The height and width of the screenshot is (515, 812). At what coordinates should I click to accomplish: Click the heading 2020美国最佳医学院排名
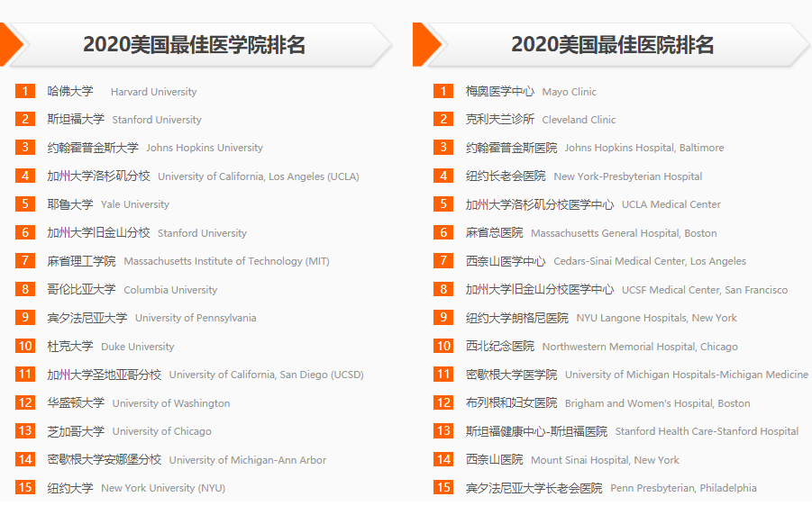tap(194, 44)
